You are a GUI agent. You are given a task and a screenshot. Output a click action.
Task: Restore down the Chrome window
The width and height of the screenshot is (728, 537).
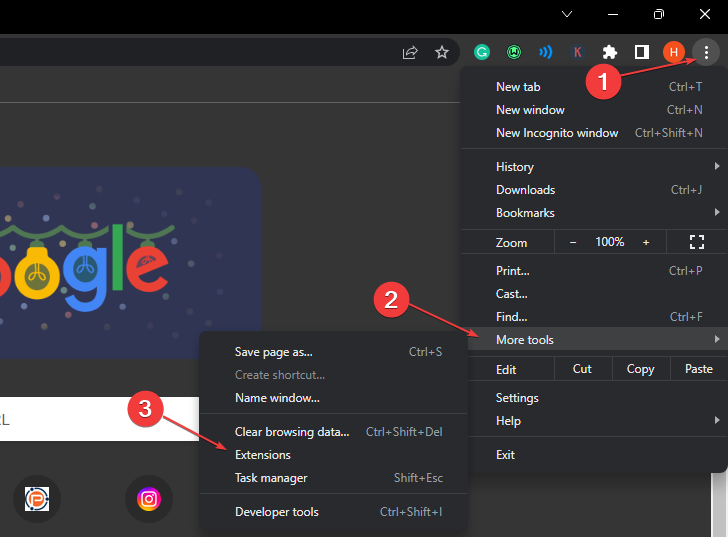659,14
